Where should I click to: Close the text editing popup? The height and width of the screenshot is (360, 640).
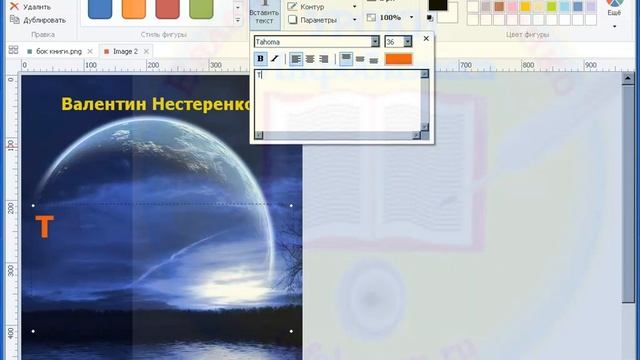(x=426, y=38)
